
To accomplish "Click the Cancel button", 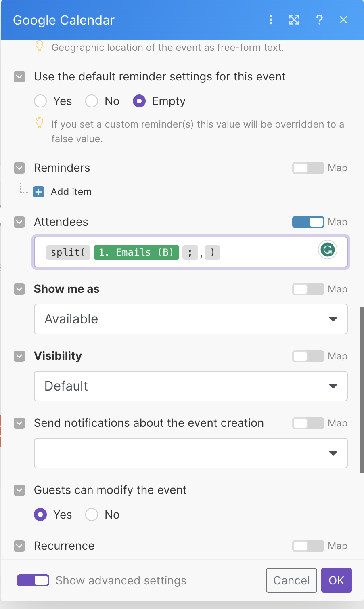I will tap(291, 580).
